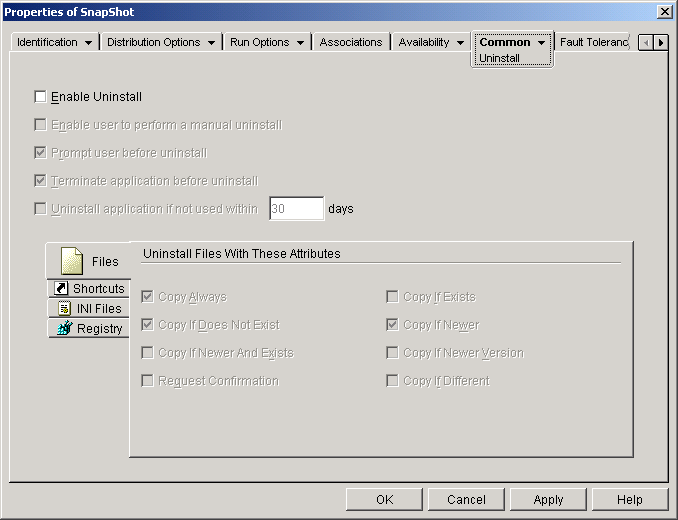Screen dimensions: 678x520
Task: Toggle the Copy Always checkbox
Action: (147, 297)
